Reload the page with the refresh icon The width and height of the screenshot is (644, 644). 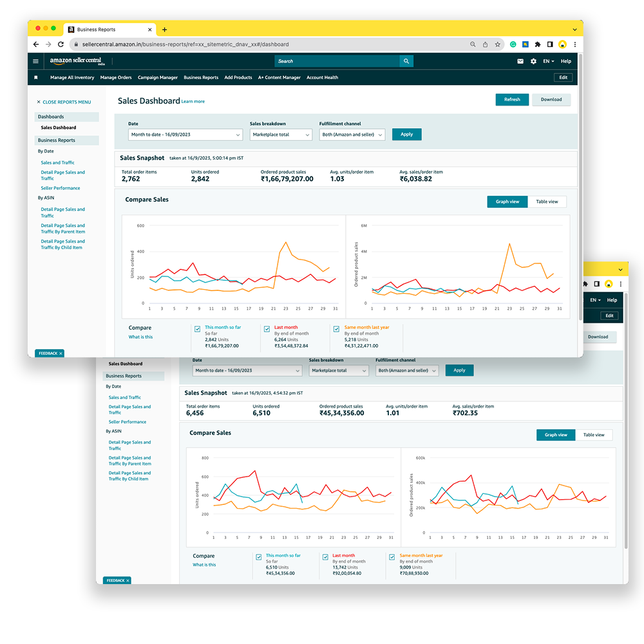(61, 44)
